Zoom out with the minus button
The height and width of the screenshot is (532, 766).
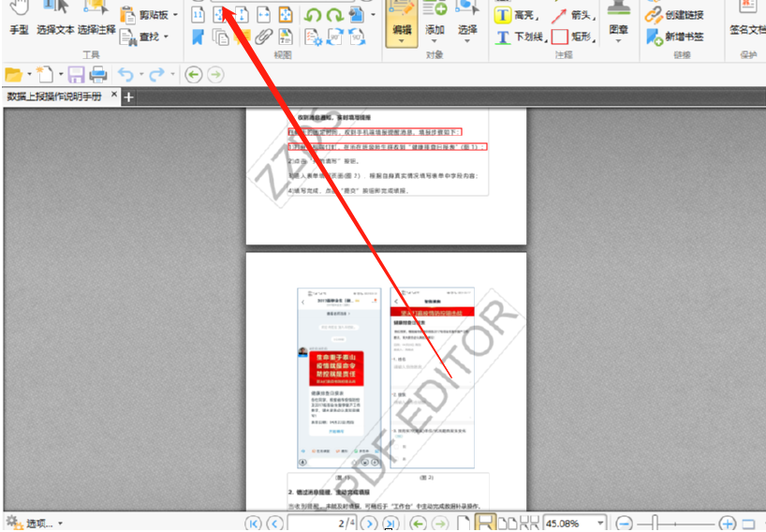point(624,524)
